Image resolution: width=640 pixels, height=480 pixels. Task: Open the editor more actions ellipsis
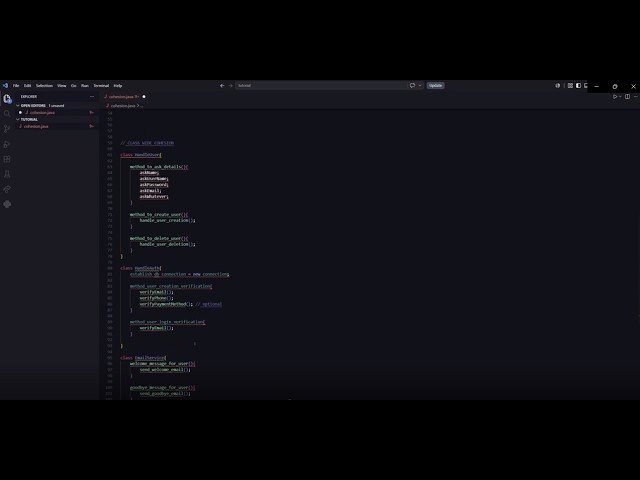point(636,97)
